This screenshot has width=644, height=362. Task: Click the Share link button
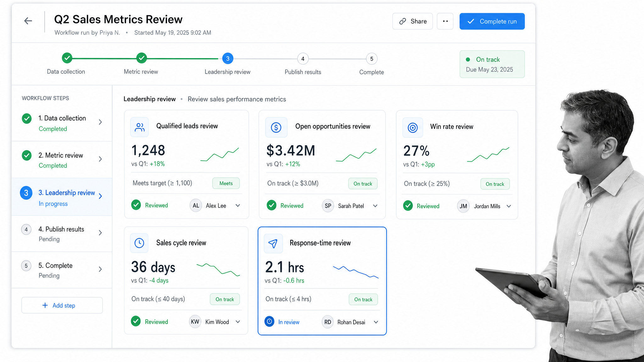[413, 21]
